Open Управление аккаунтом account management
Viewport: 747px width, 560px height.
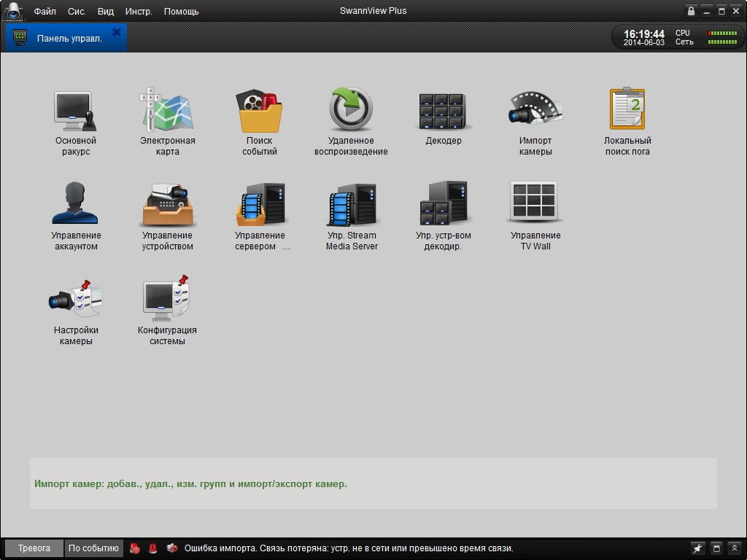[75, 216]
